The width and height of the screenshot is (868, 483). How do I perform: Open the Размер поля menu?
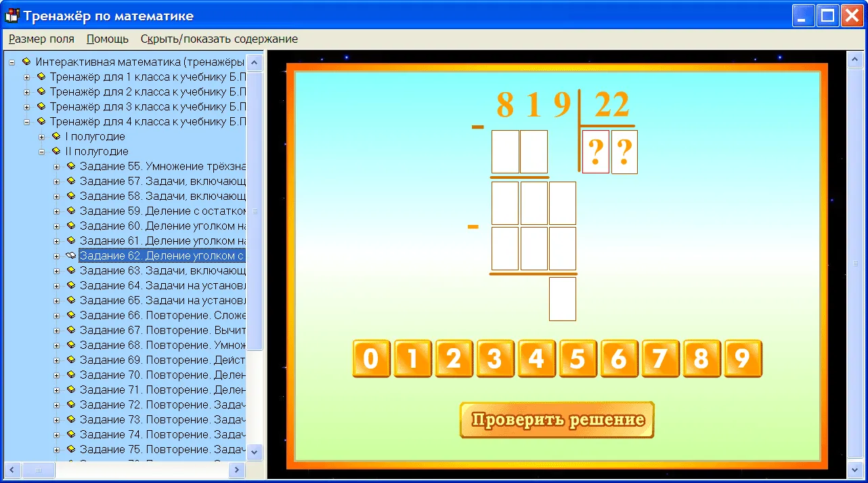point(41,39)
